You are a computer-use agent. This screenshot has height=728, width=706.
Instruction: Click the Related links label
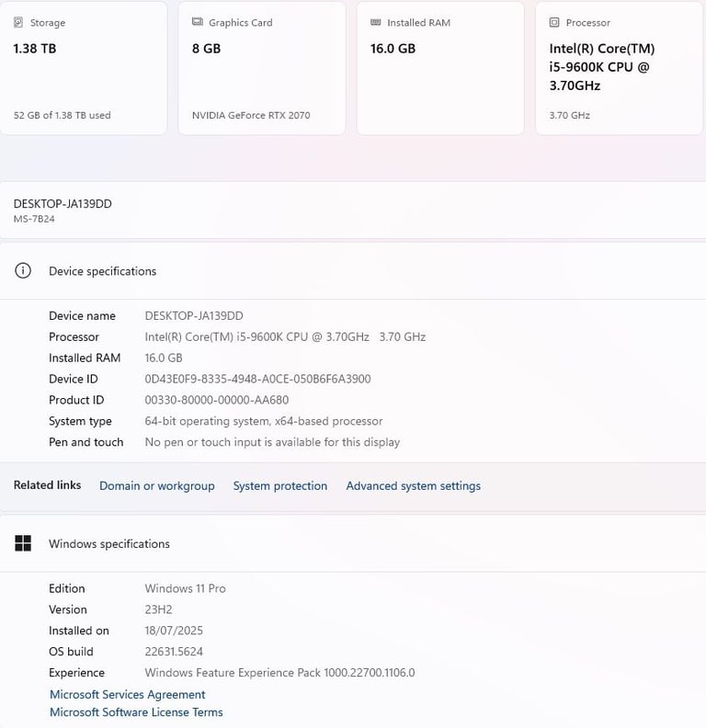(48, 485)
